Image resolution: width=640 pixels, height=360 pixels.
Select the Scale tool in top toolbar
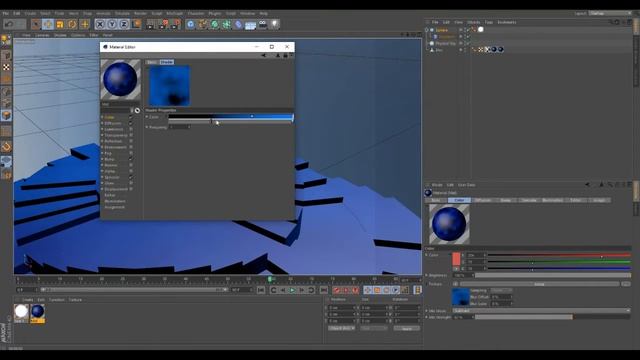point(60,24)
